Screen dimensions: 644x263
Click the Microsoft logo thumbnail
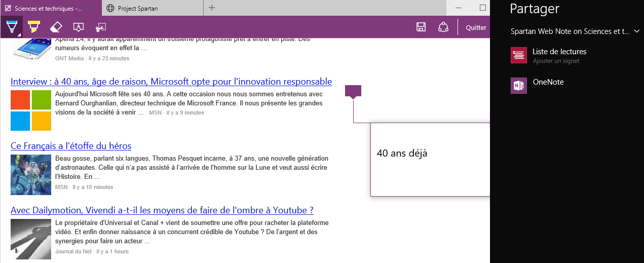click(x=31, y=110)
